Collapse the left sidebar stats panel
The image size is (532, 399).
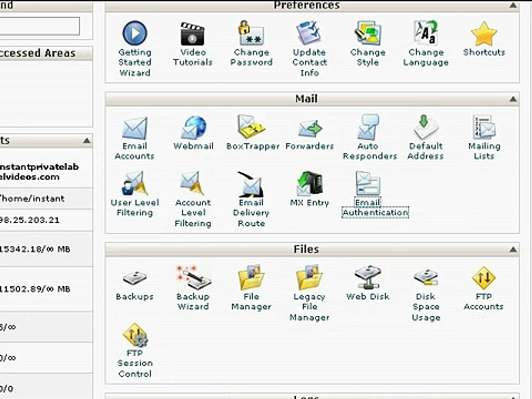[x=86, y=141]
